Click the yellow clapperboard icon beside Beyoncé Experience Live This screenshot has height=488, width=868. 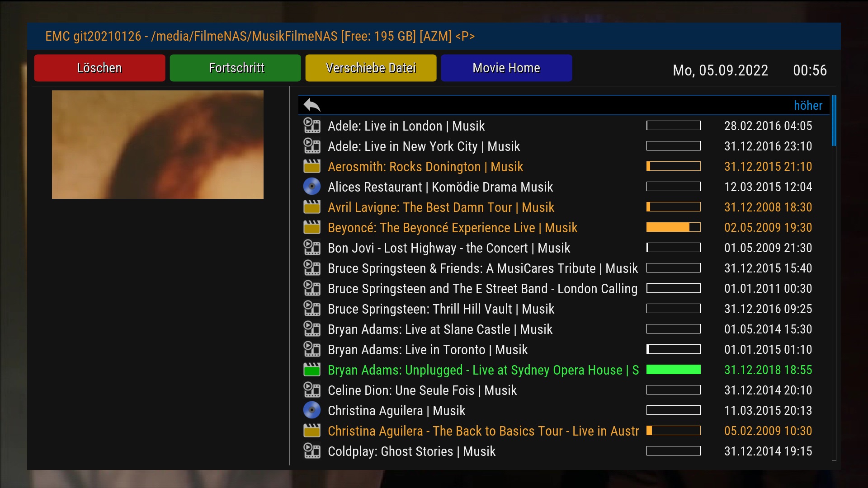312,227
